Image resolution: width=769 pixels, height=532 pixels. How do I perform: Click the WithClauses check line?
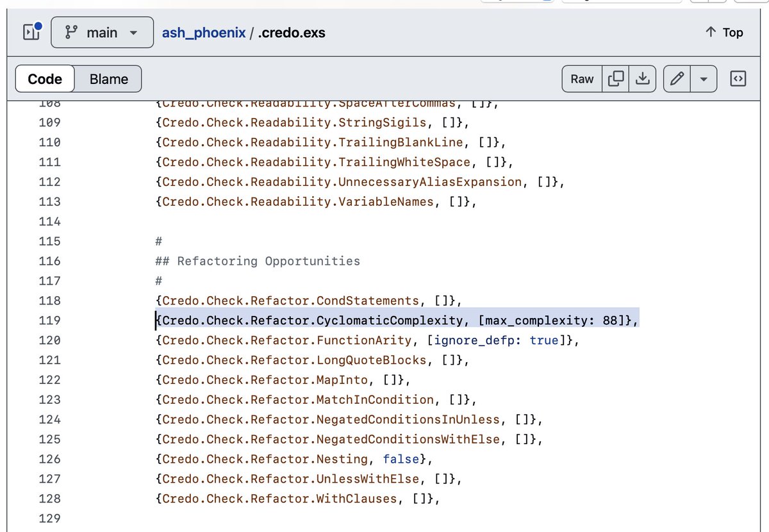(298, 498)
